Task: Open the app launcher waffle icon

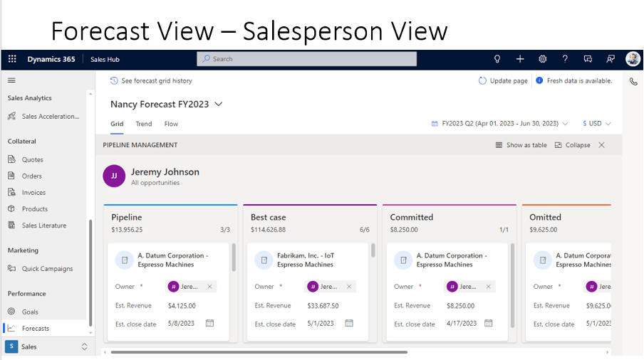Action: coord(12,59)
